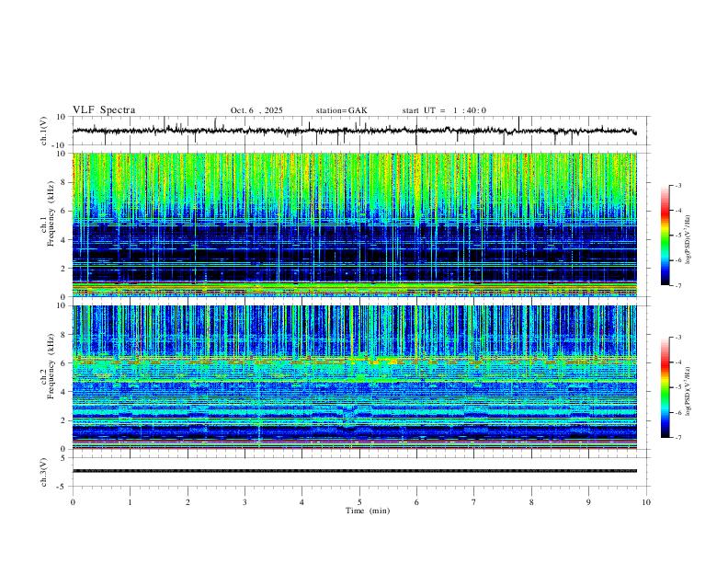
Task: Click the 'Time (min)' axis label
Action: (368, 511)
